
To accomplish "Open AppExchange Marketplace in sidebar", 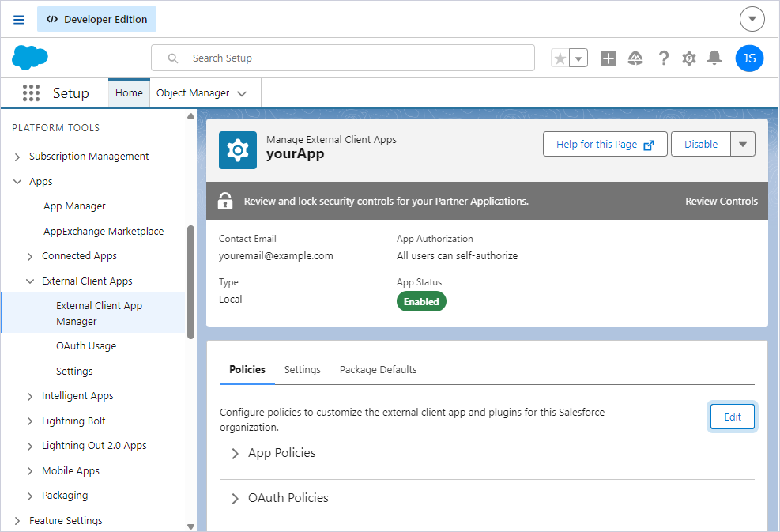I will [104, 231].
